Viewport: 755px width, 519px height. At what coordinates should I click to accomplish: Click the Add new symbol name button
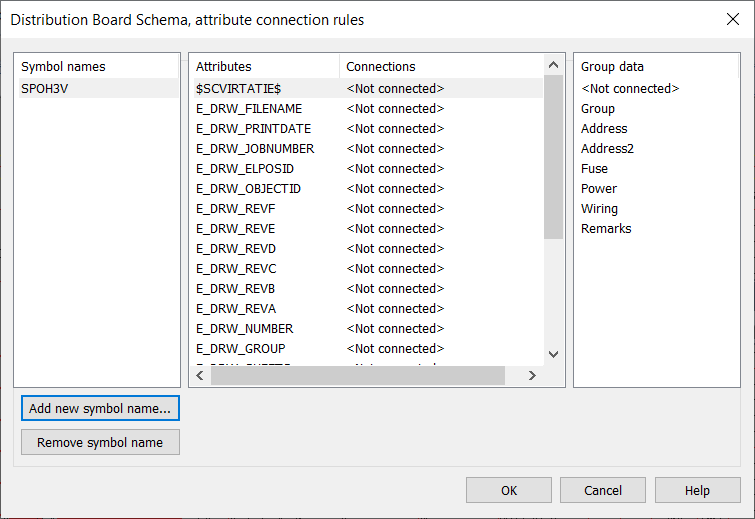pyautogui.click(x=100, y=408)
